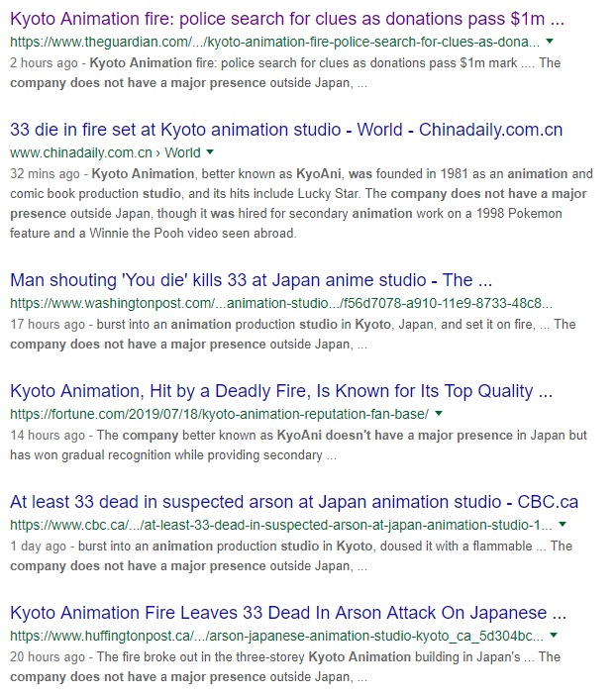Screen dimensions: 616x696
Task: Click the '2 hours ago' snippet text
Action: 44,63
